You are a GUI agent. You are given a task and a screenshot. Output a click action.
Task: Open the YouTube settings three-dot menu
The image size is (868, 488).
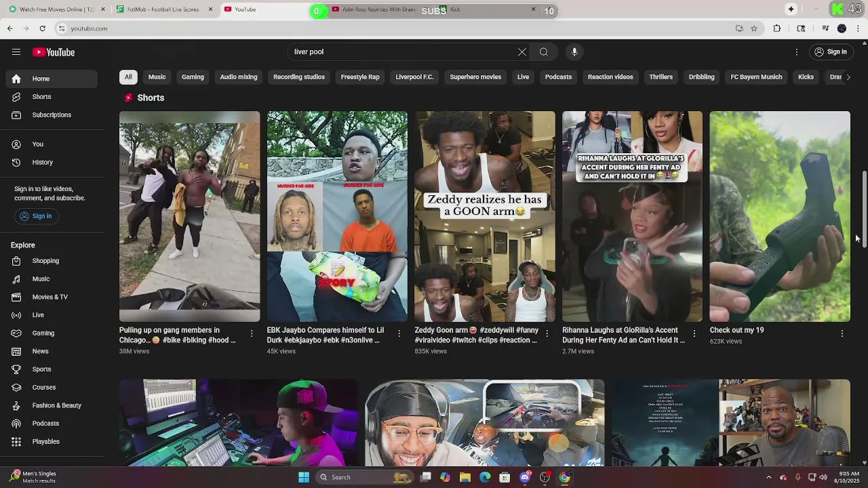coord(797,52)
